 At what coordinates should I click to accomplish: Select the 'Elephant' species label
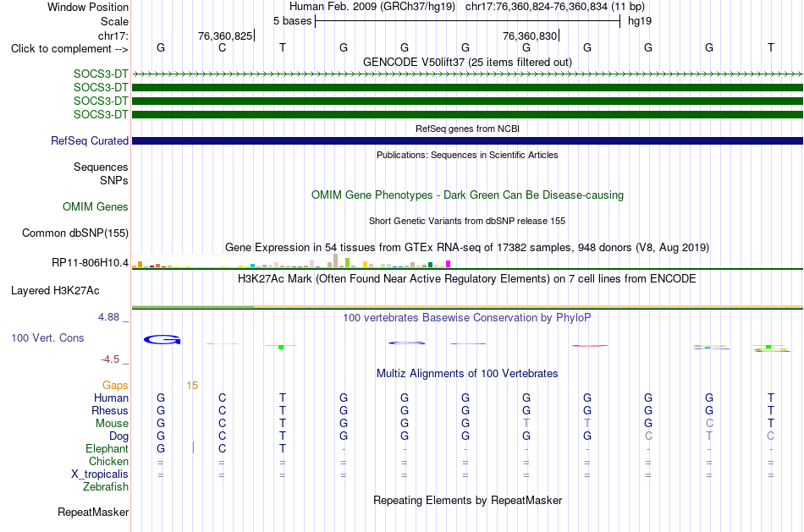pos(107,449)
